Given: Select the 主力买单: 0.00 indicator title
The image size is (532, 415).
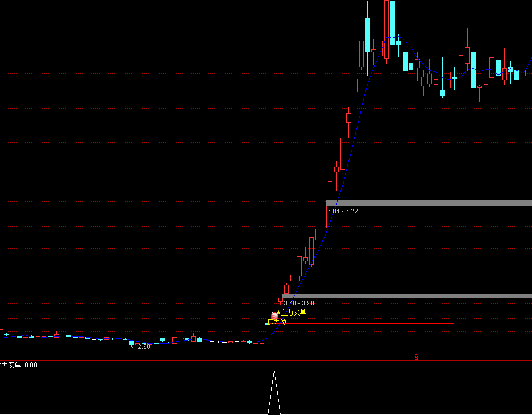Looking at the screenshot, I should point(19,365).
